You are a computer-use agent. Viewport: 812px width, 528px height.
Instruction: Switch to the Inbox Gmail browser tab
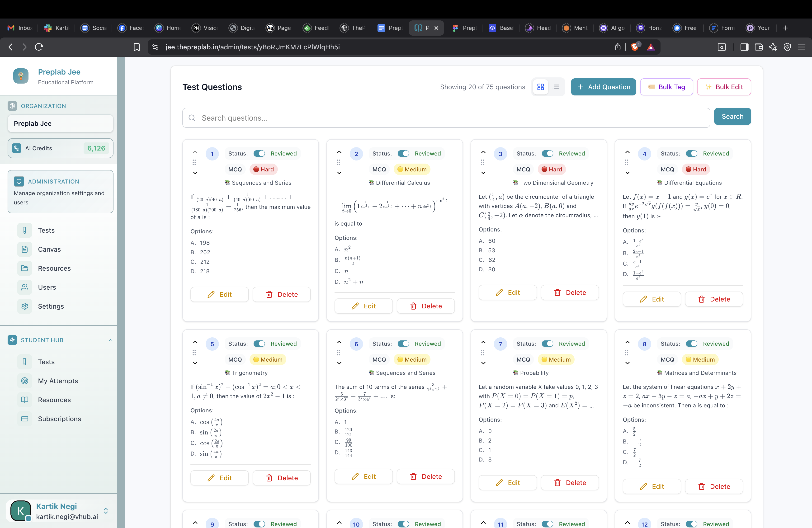20,28
